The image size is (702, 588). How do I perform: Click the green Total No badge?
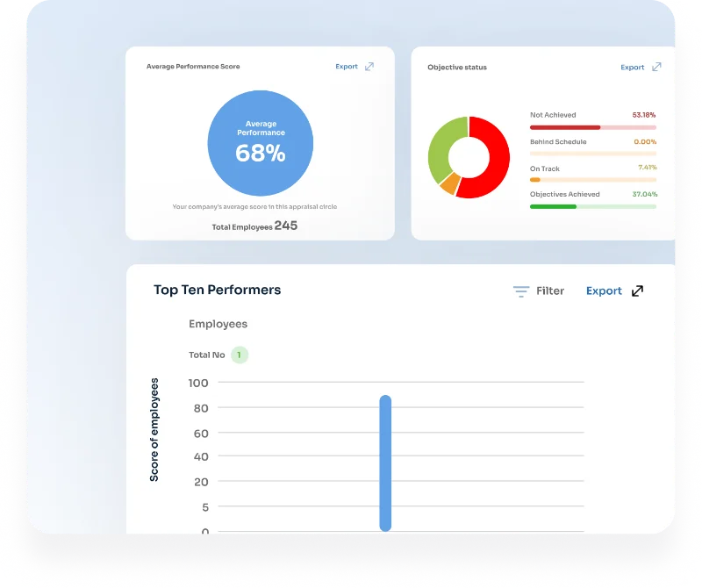[240, 355]
